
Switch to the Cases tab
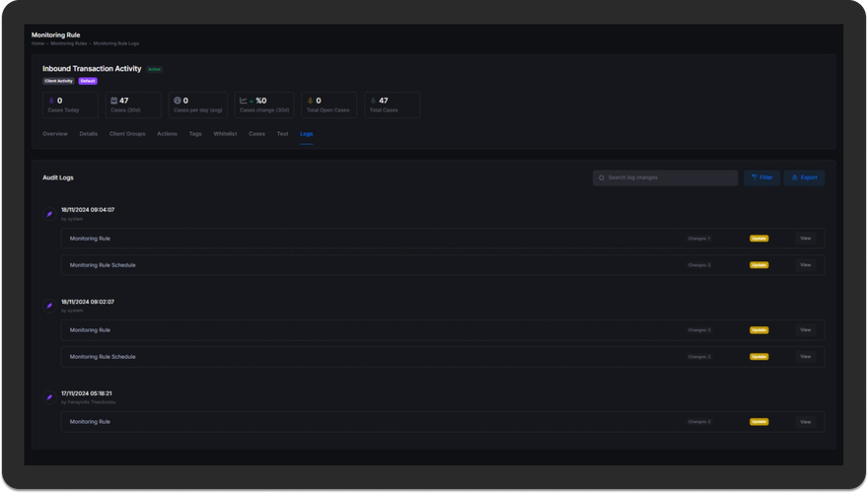point(256,134)
